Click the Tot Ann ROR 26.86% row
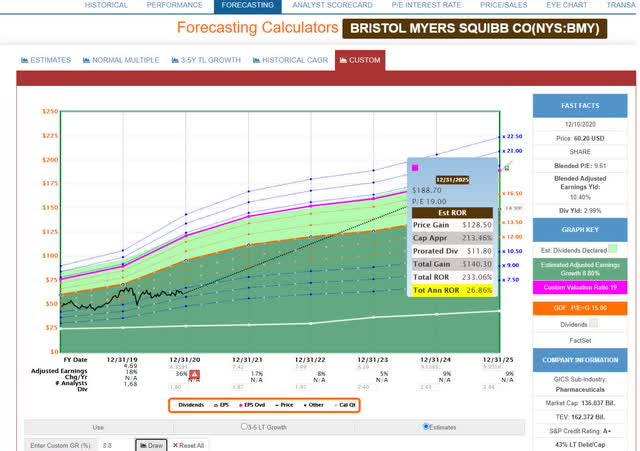Image resolution: width=640 pixels, height=451 pixels. 452,290
